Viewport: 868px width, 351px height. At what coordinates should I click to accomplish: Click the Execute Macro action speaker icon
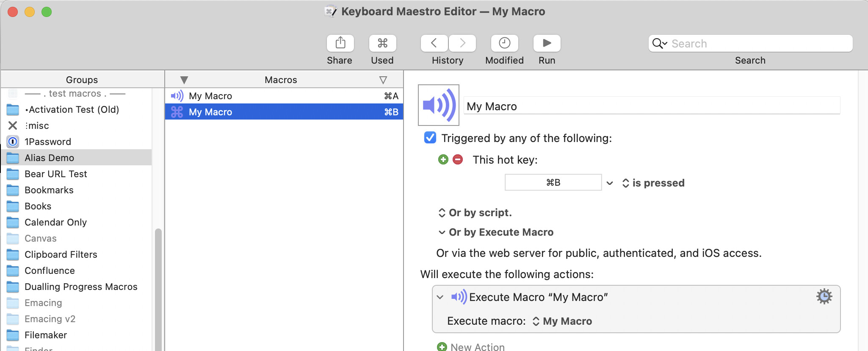pyautogui.click(x=459, y=297)
